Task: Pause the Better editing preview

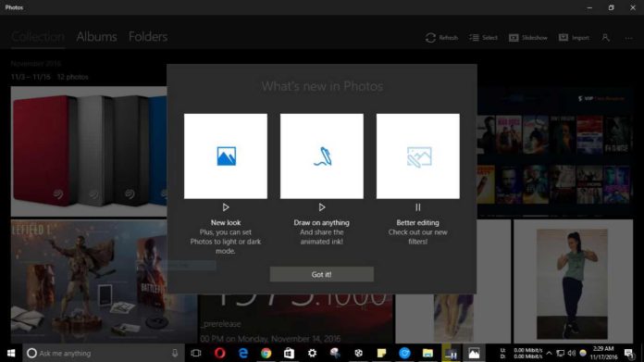Action: coord(417,207)
